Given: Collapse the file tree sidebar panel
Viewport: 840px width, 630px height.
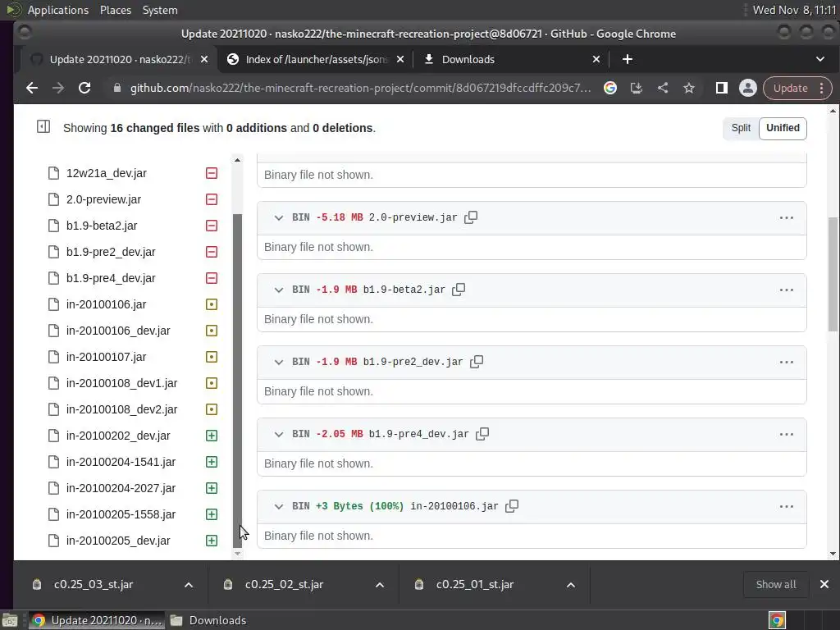Looking at the screenshot, I should [43, 127].
